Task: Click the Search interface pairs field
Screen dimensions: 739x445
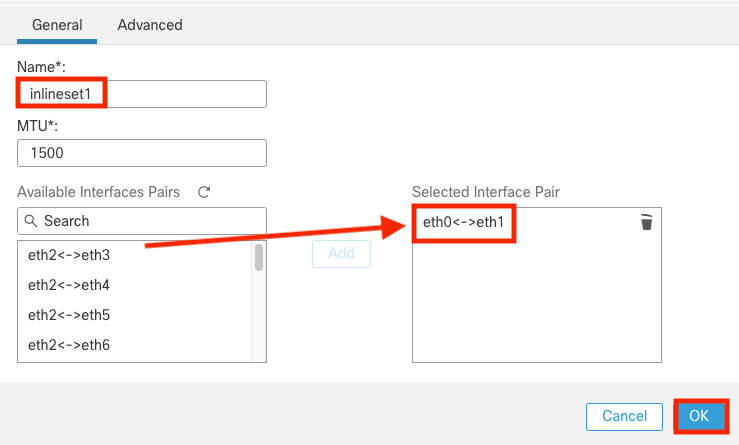Action: 150,221
